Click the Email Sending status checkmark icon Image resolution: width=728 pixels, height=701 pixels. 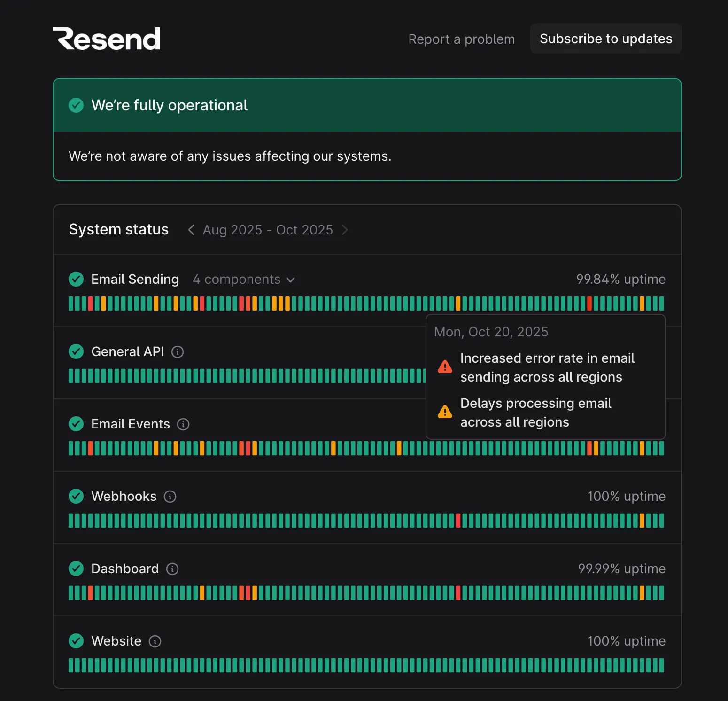pyautogui.click(x=76, y=279)
